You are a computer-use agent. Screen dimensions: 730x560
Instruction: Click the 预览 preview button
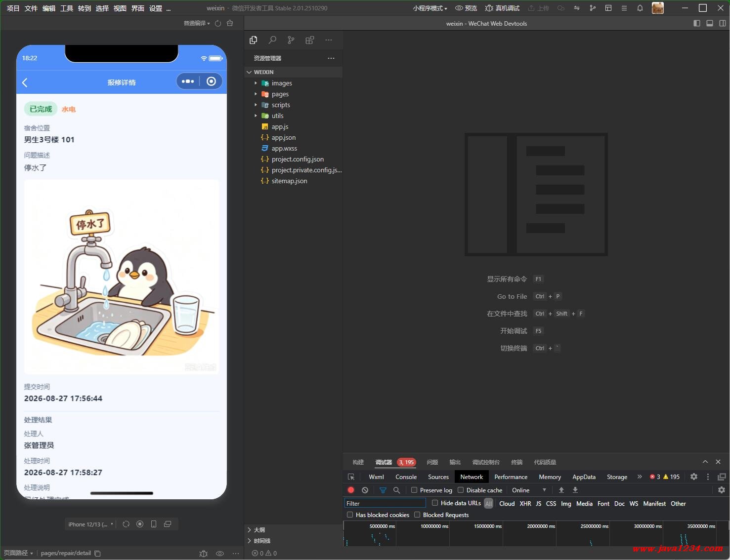(466, 8)
